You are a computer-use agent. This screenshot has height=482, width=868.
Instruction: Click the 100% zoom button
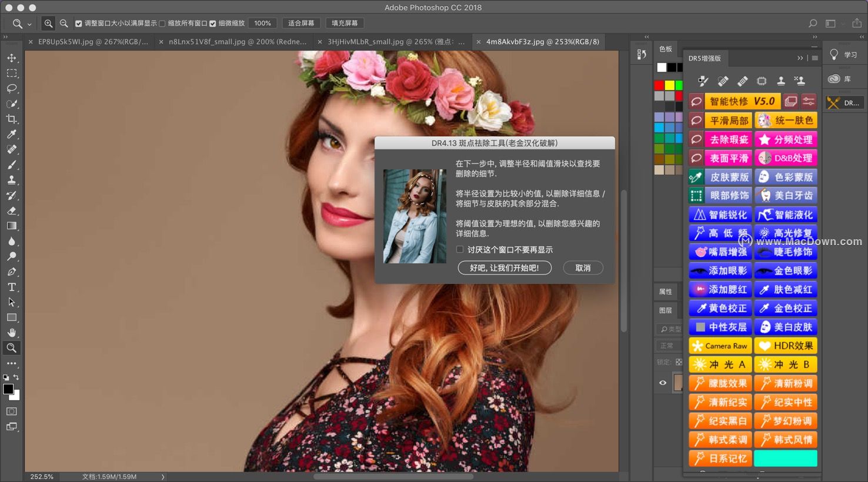click(x=262, y=24)
